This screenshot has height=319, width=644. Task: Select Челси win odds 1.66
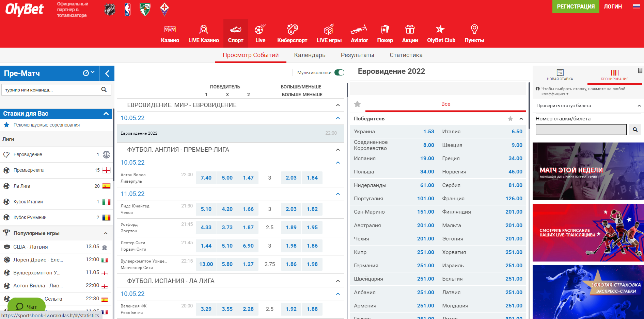248,209
